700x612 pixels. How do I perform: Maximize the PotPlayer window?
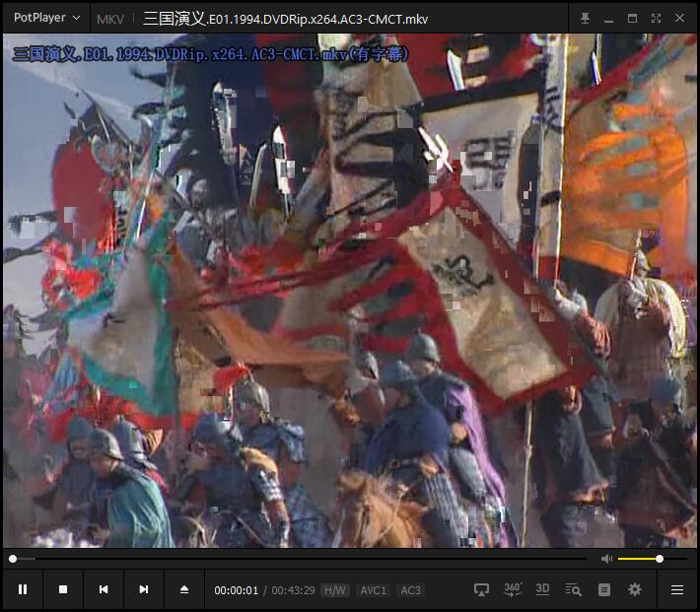[x=632, y=18]
